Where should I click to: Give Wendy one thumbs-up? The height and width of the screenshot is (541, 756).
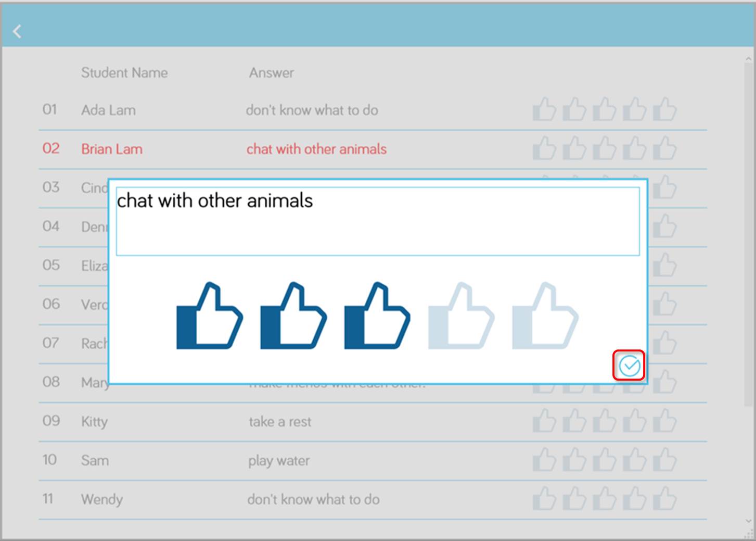544,499
